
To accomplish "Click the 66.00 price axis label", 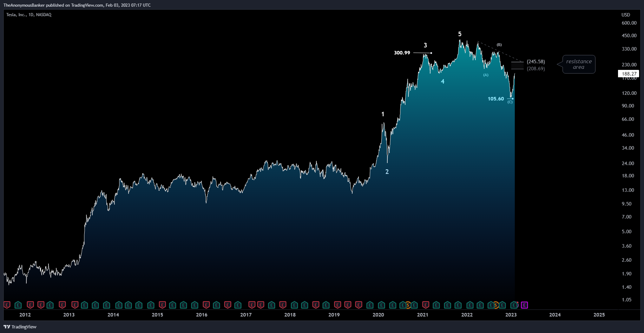I will pos(628,119).
